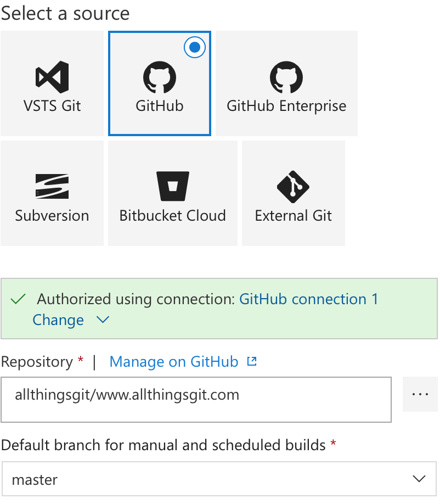Viewport: 440px width, 504px height.
Task: Toggle the GitHub radio button
Action: click(x=195, y=47)
